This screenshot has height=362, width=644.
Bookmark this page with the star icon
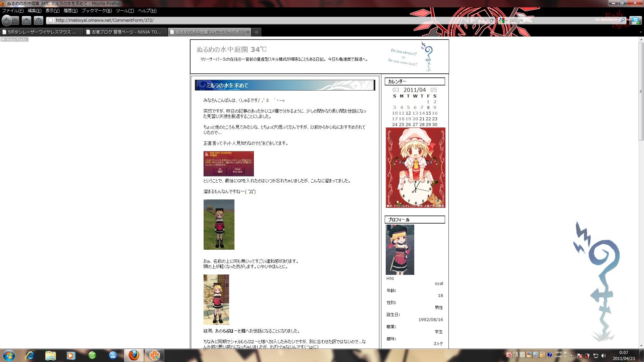[480, 20]
